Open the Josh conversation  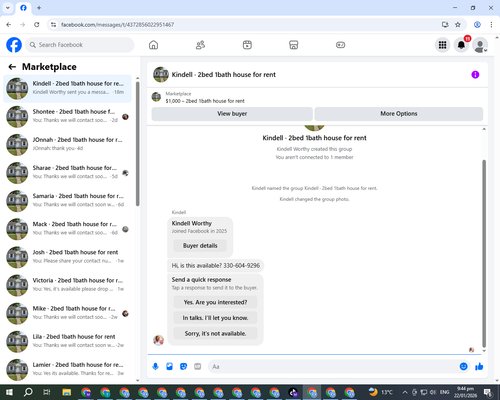[67, 257]
